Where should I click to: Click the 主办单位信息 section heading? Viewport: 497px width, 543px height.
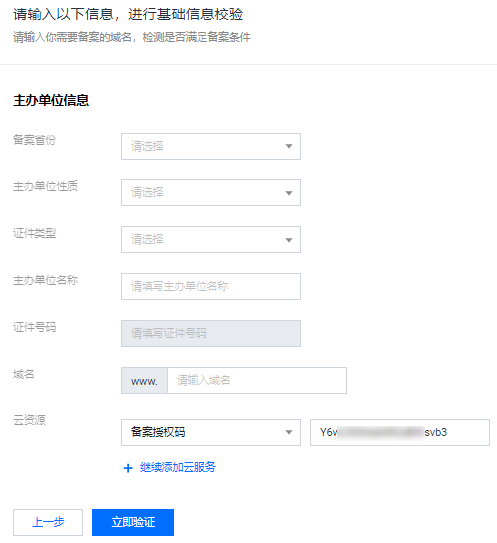click(51, 100)
